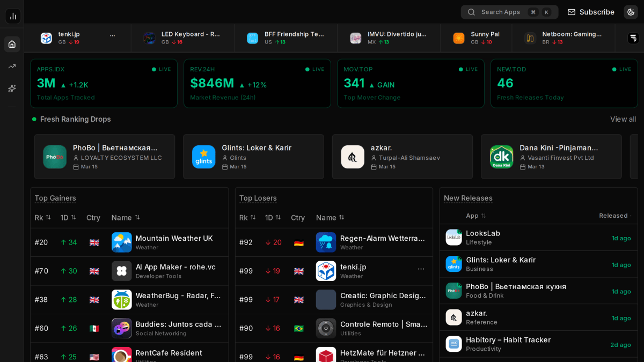Open LED Keyboard ticker app icon
Image resolution: width=644 pixels, height=362 pixels.
tap(149, 38)
